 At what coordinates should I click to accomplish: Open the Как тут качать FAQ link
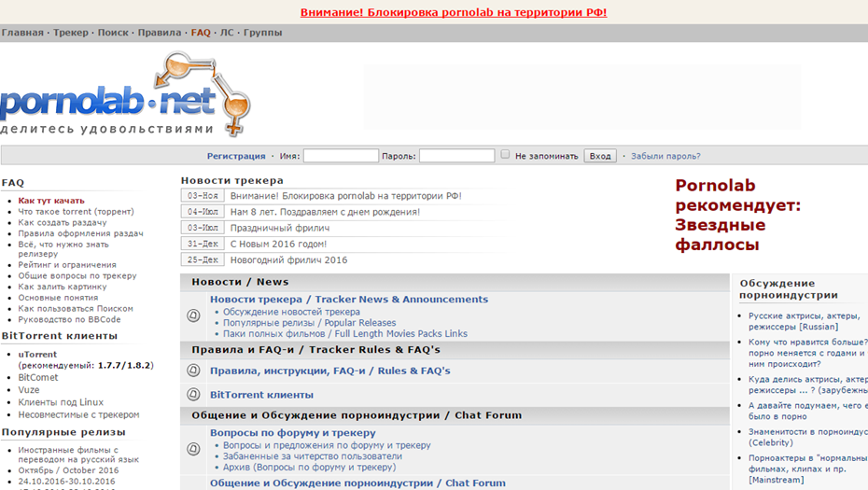(51, 201)
